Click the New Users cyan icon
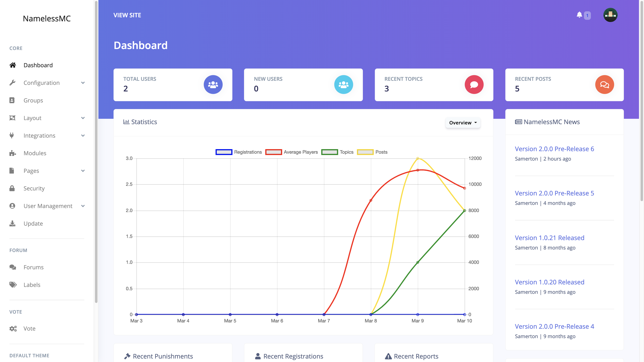The image size is (644, 362). pos(344,85)
